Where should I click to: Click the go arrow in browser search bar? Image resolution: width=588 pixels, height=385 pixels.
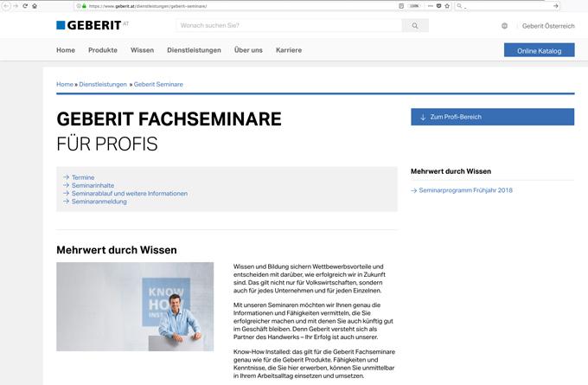[x=556, y=6]
